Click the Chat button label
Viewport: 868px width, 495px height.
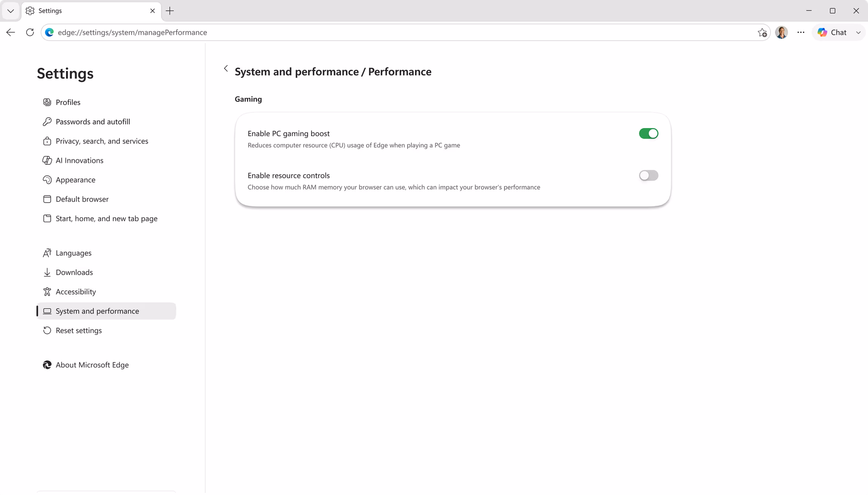point(839,33)
